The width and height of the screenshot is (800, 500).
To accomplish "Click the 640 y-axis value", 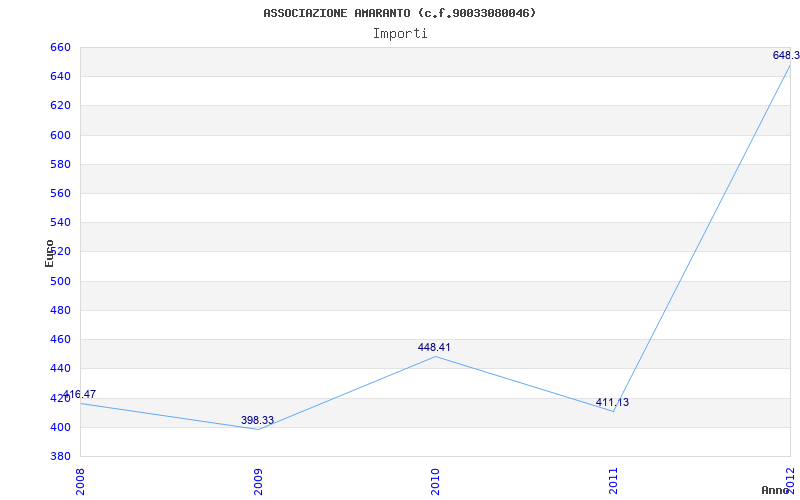I will (x=60, y=77).
